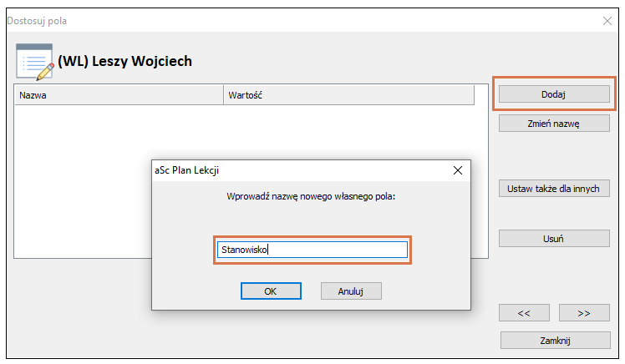Click the Dostosuj pola window title
The image size is (625, 364).
click(37, 21)
